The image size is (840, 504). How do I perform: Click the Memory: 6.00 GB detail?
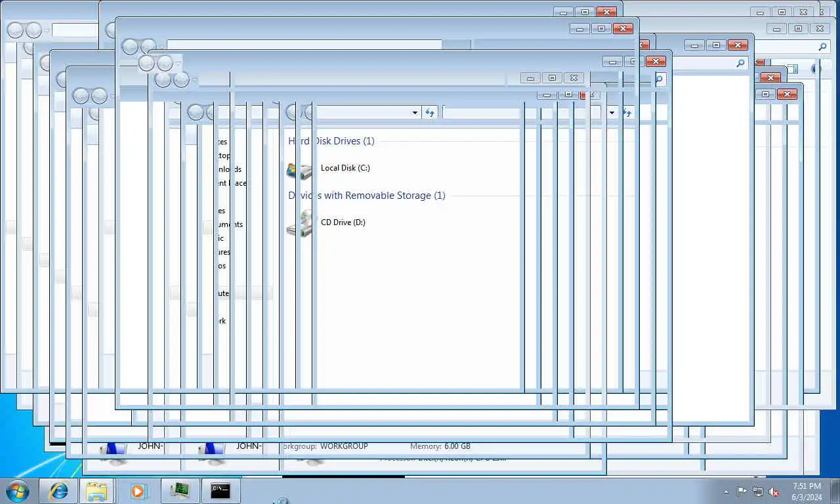(x=440, y=446)
